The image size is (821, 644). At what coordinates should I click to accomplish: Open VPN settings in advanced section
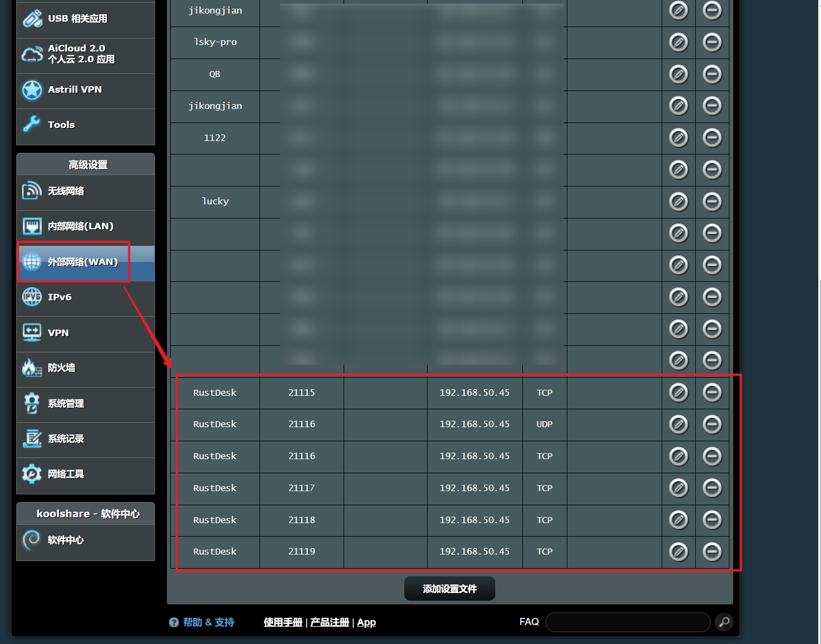tap(86, 333)
